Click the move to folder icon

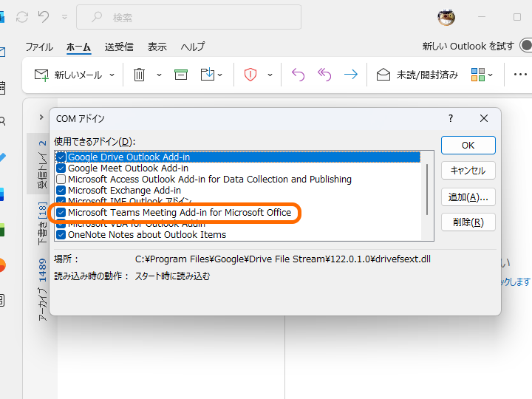tap(208, 75)
